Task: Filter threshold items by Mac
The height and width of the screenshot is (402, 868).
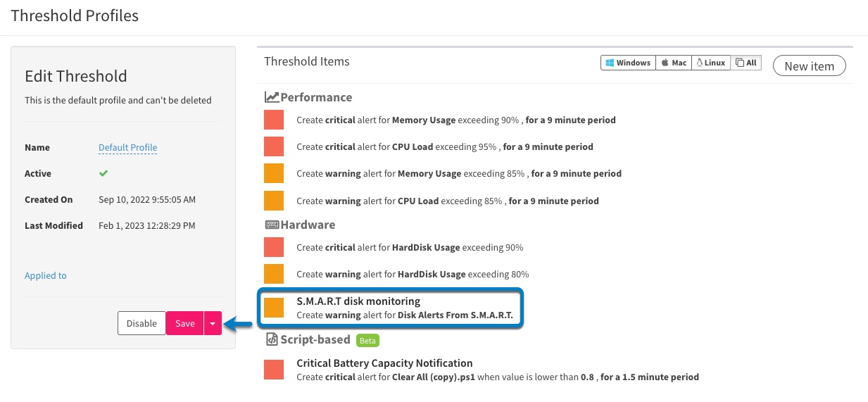Action: pyautogui.click(x=674, y=63)
